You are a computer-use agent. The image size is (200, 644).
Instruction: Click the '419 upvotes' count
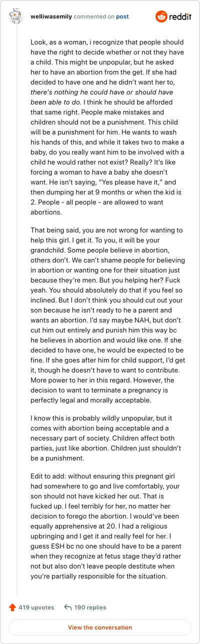pyautogui.click(x=36, y=607)
